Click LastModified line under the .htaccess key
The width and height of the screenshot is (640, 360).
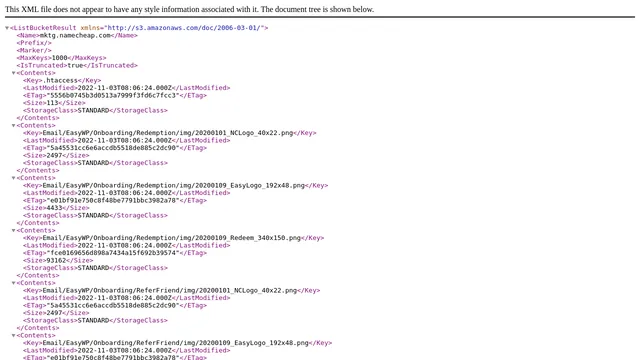click(127, 88)
